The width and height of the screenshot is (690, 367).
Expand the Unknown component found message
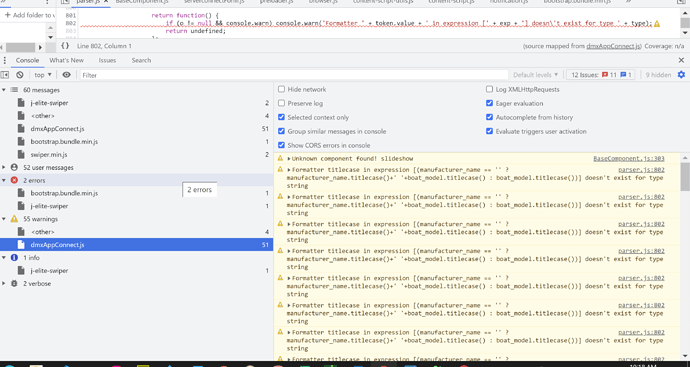click(x=289, y=158)
